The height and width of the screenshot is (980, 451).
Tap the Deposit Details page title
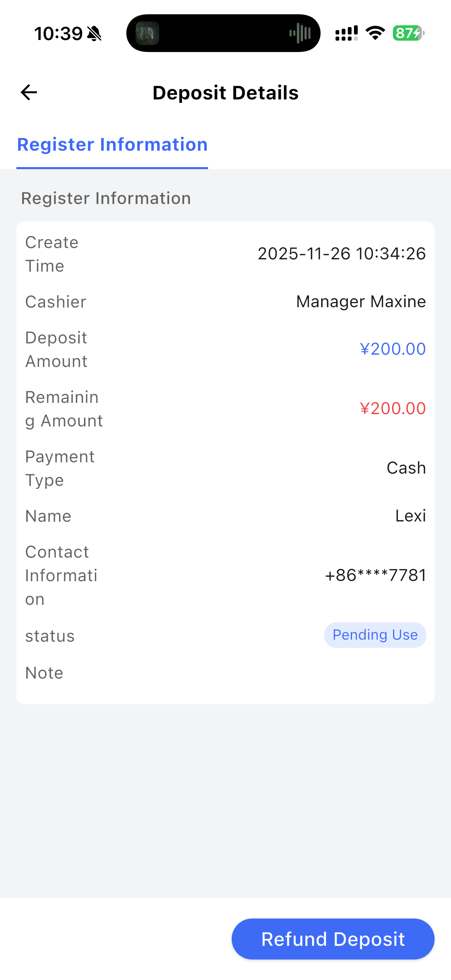click(x=225, y=93)
